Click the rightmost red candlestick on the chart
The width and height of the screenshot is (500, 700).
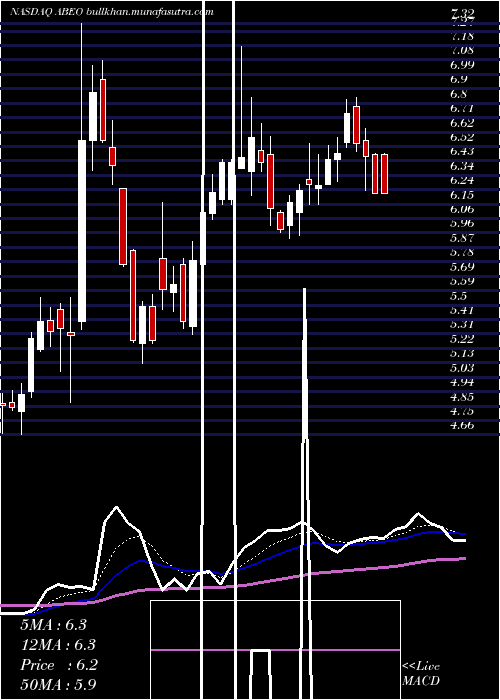[x=384, y=174]
